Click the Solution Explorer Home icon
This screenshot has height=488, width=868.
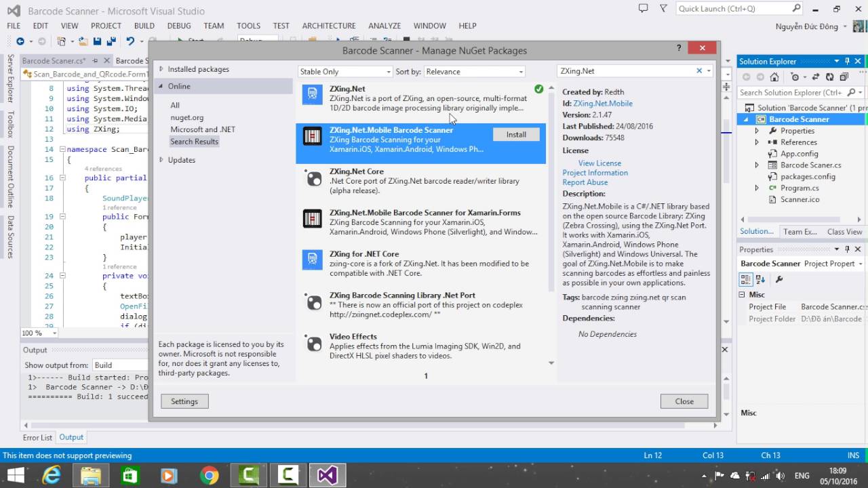(776, 77)
